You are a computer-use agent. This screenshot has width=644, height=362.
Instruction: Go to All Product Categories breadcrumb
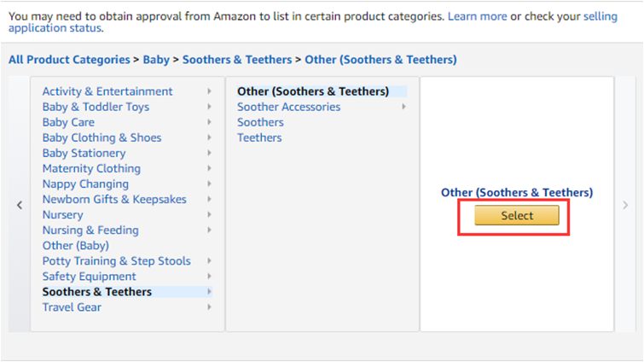pyautogui.click(x=68, y=60)
